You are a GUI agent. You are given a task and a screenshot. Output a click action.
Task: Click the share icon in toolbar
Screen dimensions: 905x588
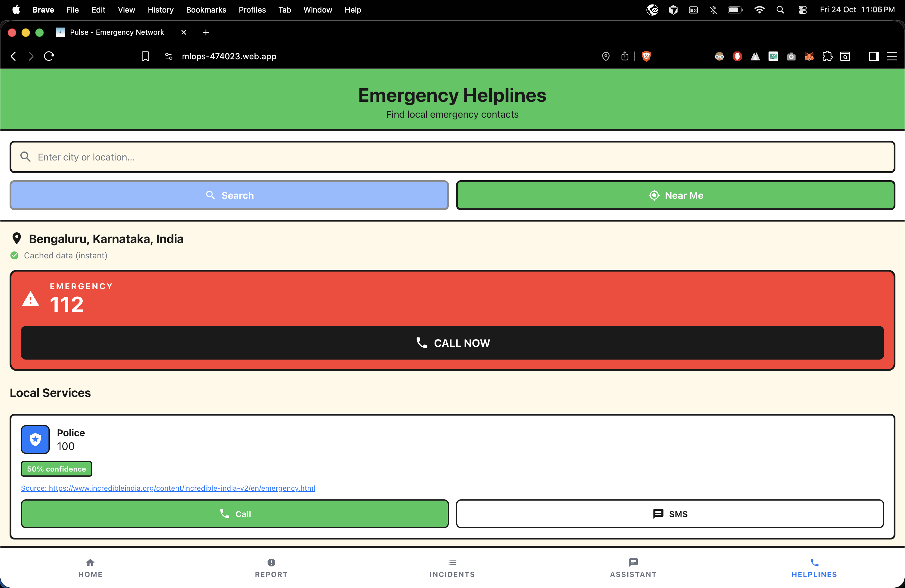625,56
